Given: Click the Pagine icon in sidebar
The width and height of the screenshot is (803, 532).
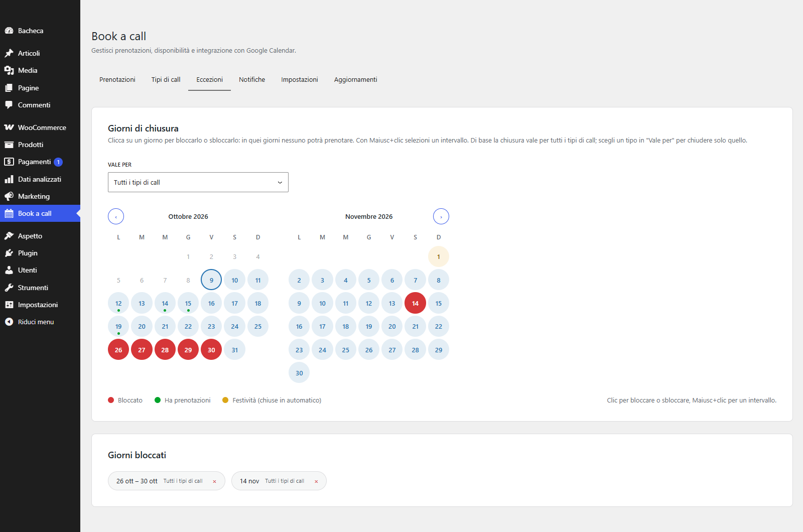Looking at the screenshot, I should click(9, 88).
